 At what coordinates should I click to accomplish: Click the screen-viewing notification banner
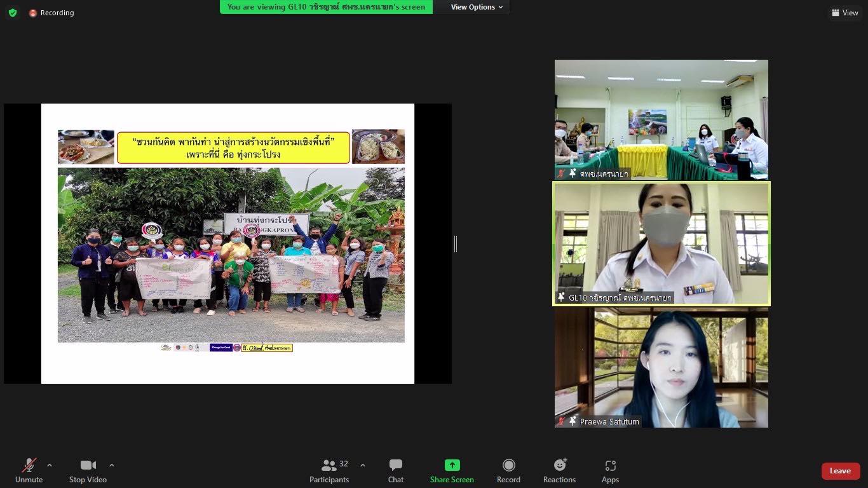(326, 7)
